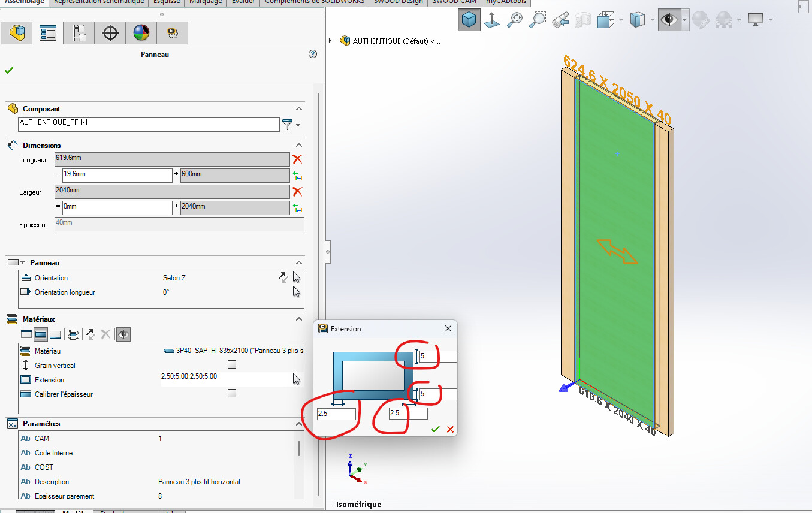812x513 pixels.
Task: Toggle the eye icon in Matériaux toolbar
Action: [x=123, y=334]
